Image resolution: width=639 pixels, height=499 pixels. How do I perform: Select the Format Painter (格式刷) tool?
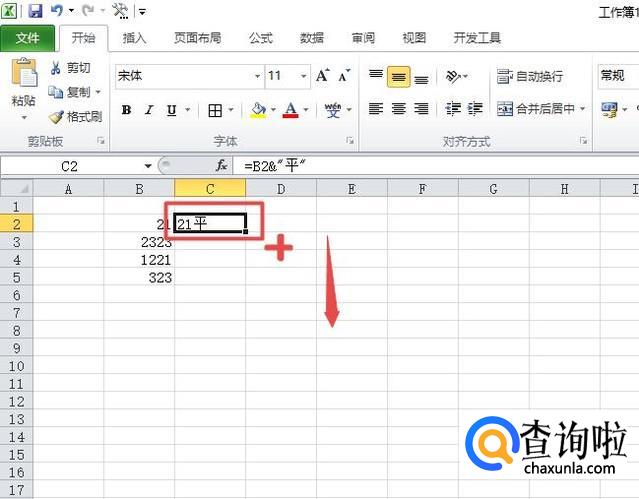75,117
